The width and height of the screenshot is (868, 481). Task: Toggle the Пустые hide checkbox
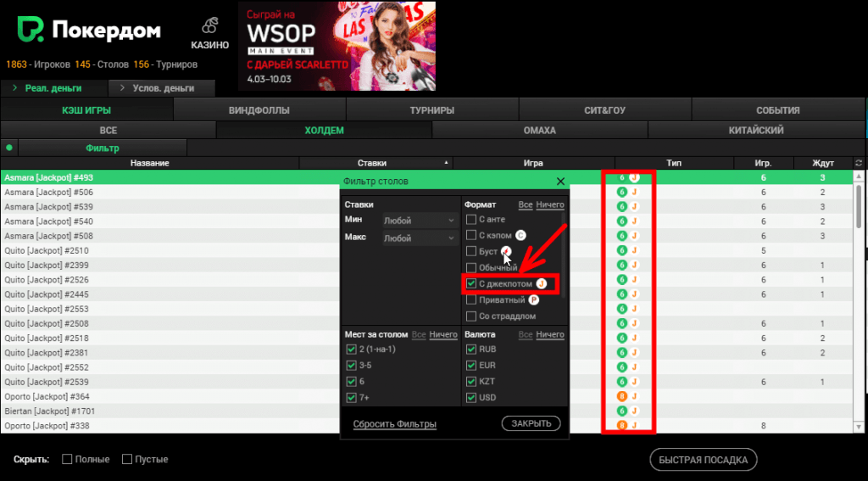127,459
